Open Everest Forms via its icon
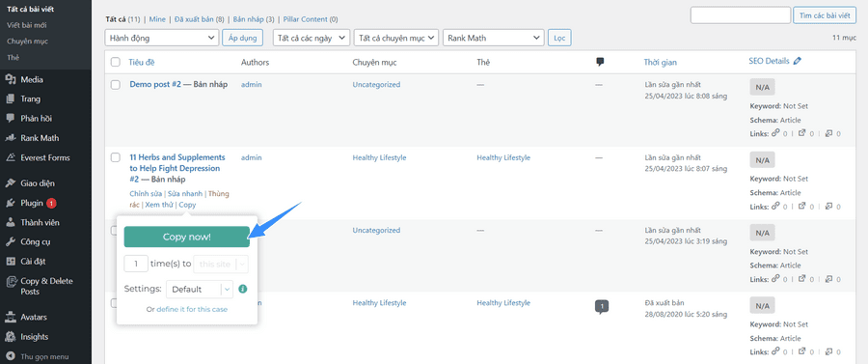This screenshot has width=868, height=364. coord(10,158)
